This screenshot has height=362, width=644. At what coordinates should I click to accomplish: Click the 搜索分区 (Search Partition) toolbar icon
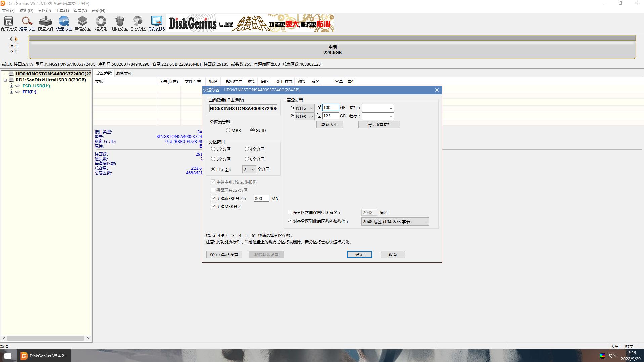[27, 24]
